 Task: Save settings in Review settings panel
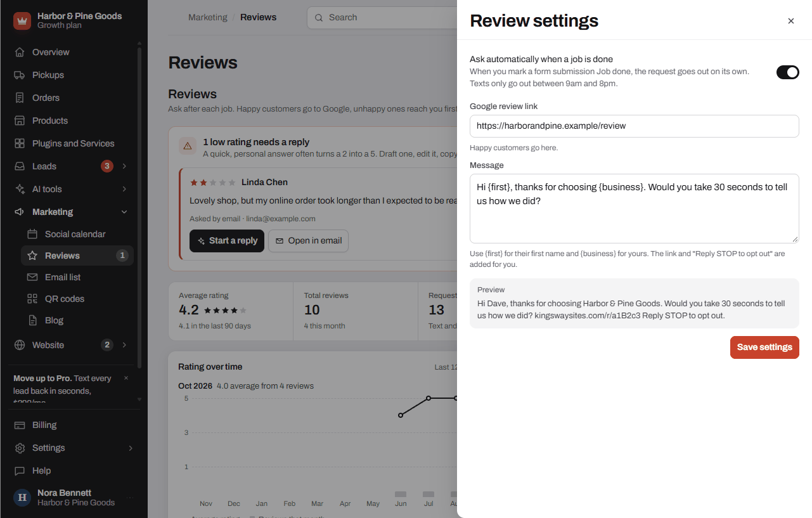(764, 347)
